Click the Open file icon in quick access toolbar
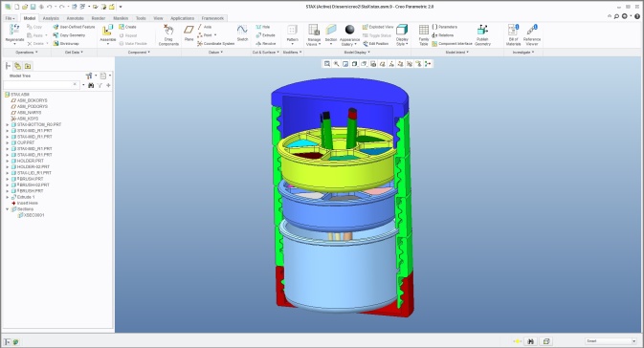Screen dimensions: 644x348 pos(25,7)
